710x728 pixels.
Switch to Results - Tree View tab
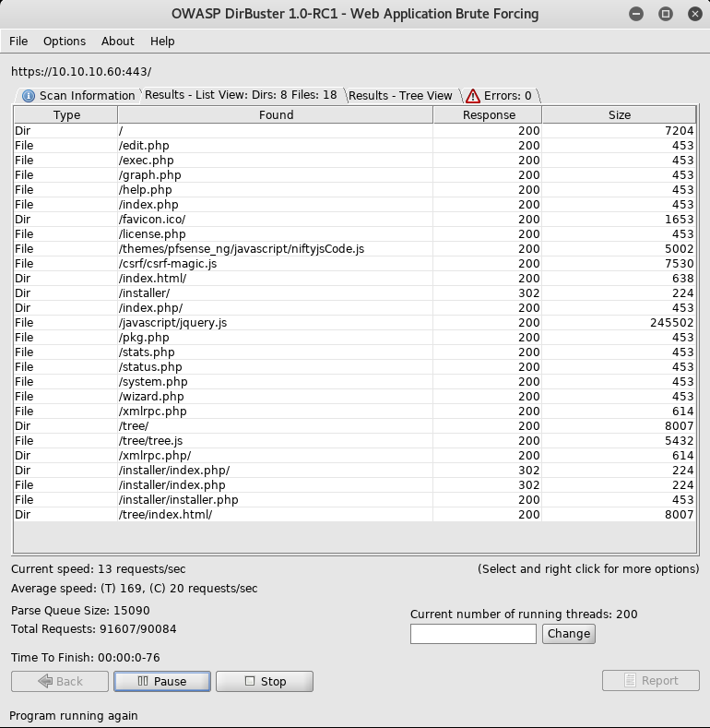coord(400,95)
